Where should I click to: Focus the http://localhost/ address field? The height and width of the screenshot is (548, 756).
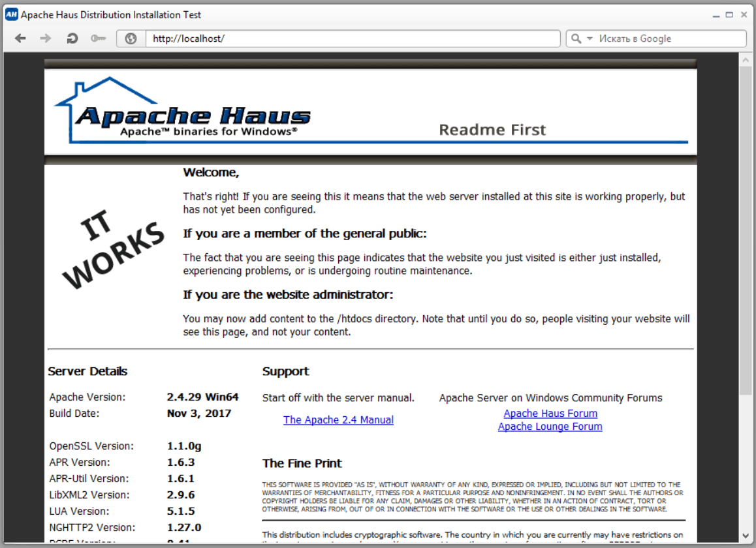point(353,38)
